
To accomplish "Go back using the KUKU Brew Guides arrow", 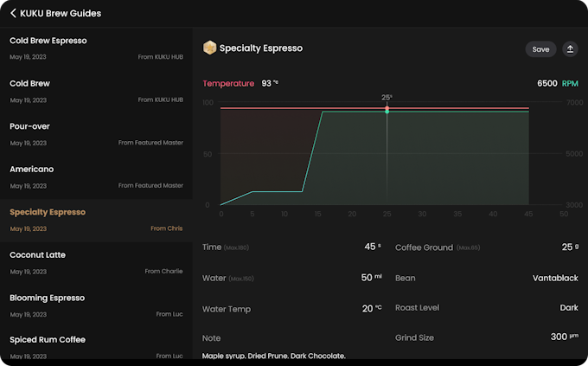I will click(13, 13).
